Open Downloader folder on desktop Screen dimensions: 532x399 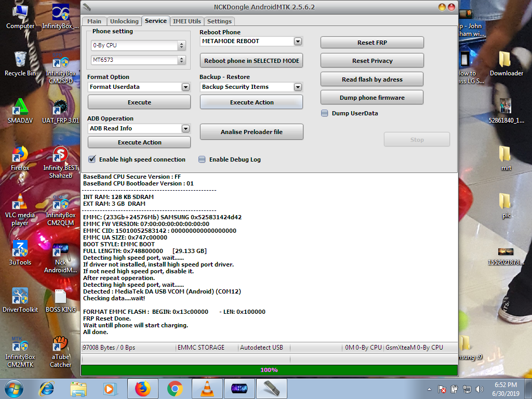506,64
